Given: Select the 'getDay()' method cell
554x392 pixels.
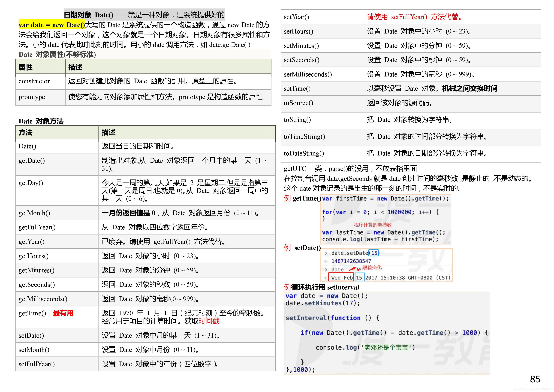Looking at the screenshot, I should point(57,190).
